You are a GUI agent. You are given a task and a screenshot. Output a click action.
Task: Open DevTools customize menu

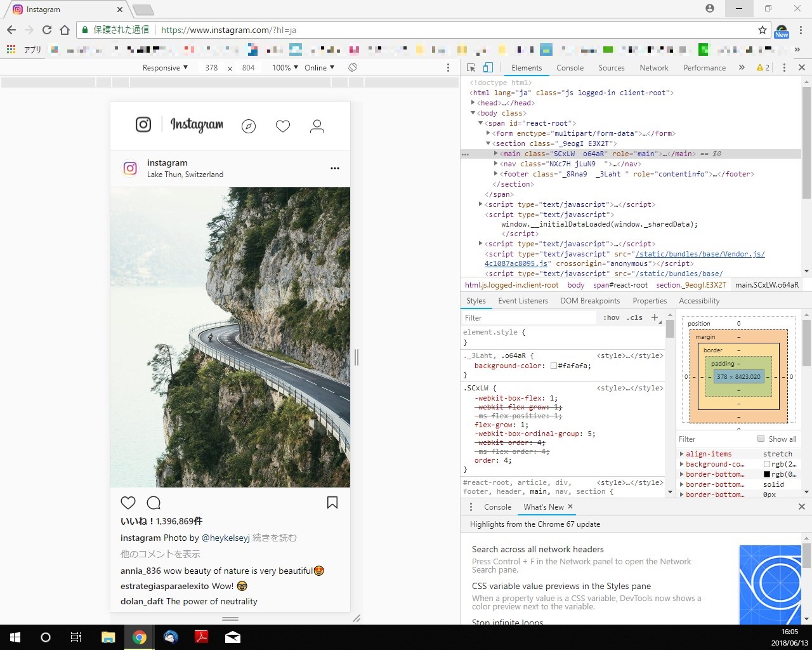[784, 67]
